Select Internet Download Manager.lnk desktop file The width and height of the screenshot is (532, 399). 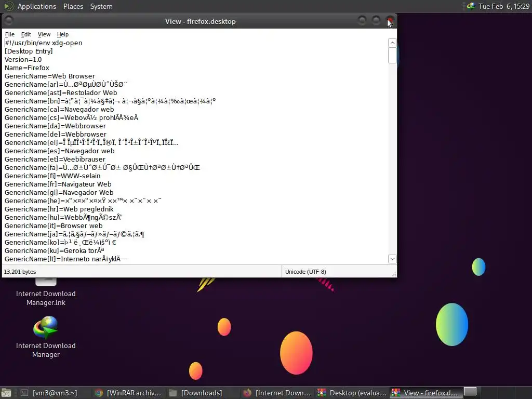(46, 292)
